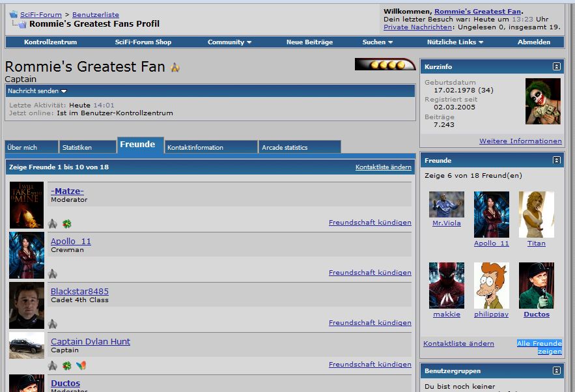Open the Nachricht senden dropdown
This screenshot has height=392, width=575.
pos(37,91)
